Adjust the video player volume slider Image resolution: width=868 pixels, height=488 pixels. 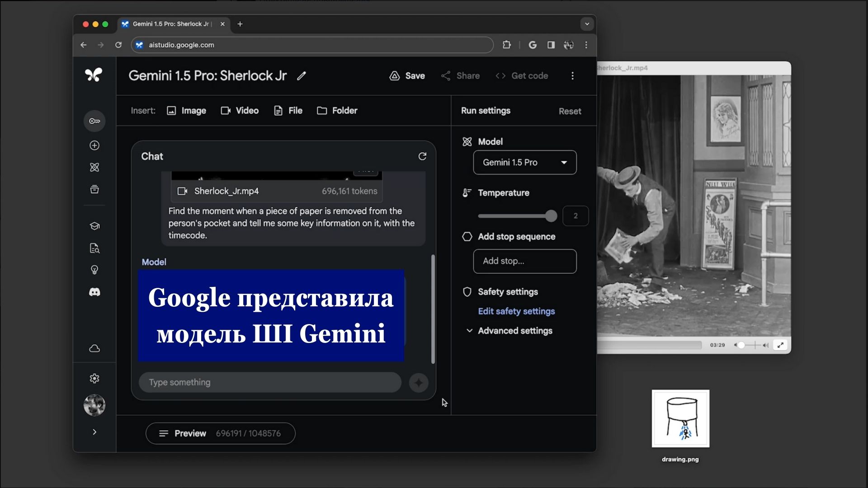751,345
